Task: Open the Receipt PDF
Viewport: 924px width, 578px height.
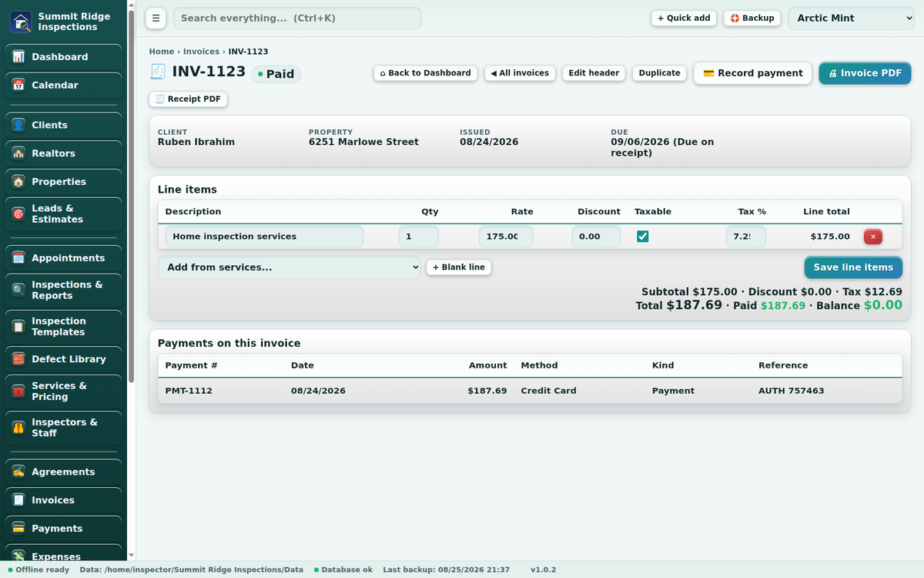Action: [x=188, y=99]
